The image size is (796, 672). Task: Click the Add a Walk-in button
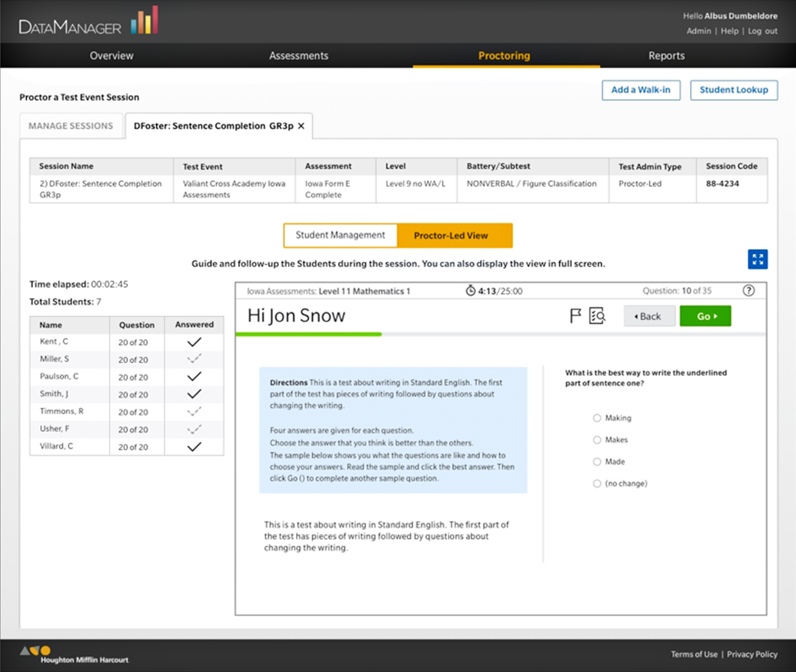coord(641,90)
